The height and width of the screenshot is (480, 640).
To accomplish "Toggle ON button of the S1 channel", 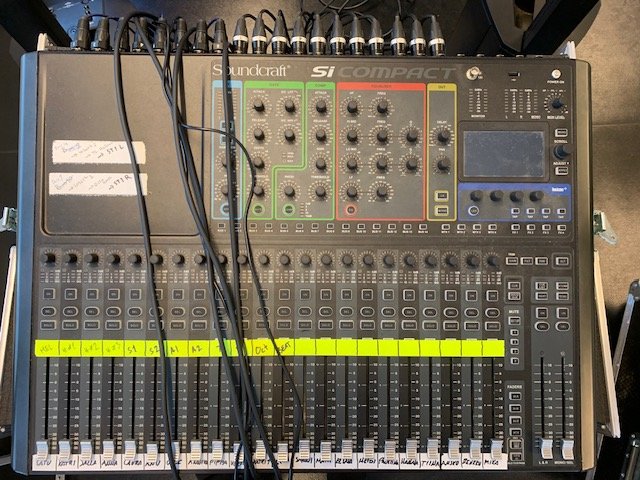I will coord(135,294).
